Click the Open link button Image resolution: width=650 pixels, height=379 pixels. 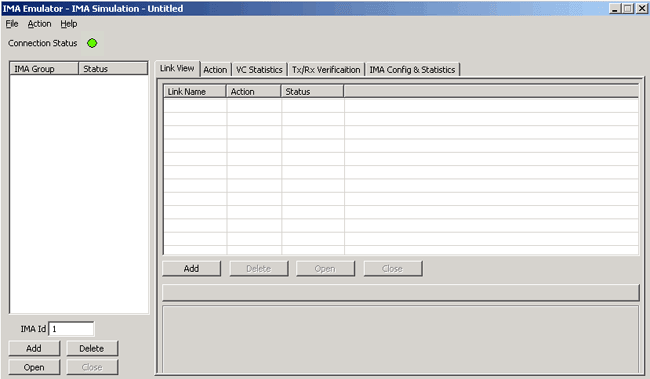tap(325, 269)
